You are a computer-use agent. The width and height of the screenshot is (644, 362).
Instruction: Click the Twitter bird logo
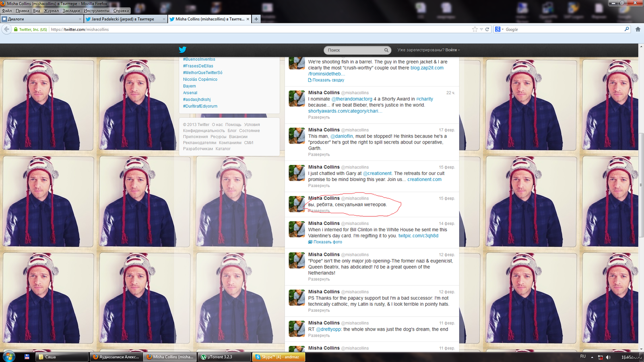(182, 50)
